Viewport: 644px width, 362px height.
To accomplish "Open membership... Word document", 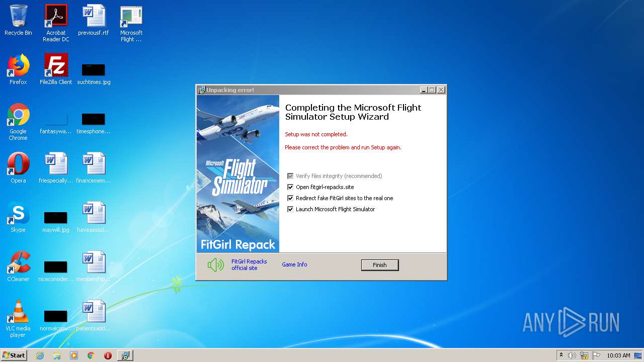I will coord(94,266).
